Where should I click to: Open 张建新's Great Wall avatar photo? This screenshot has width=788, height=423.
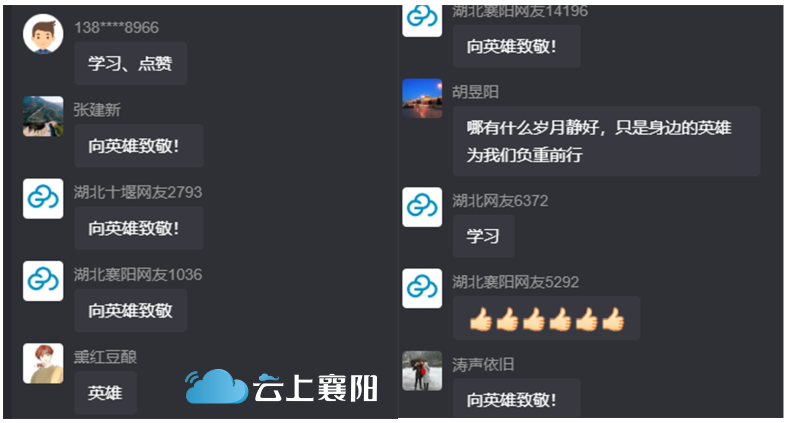[x=43, y=116]
